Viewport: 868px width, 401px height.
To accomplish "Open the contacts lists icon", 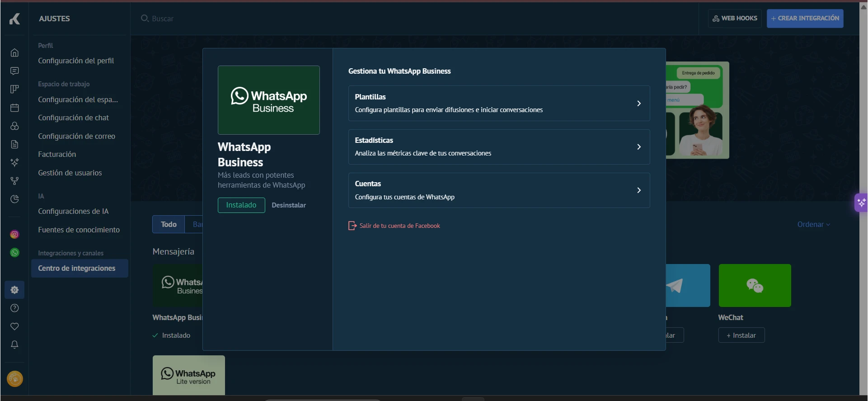I will 14,126.
